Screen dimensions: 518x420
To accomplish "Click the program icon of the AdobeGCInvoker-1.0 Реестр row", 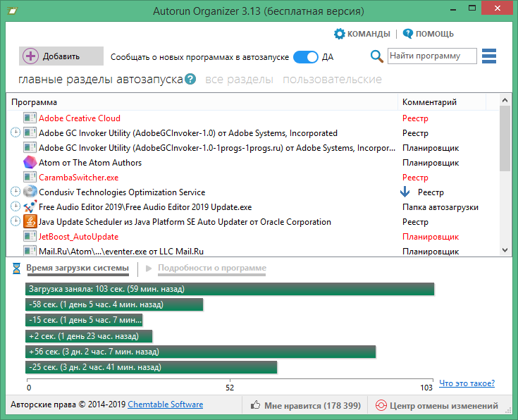I will tap(30, 132).
